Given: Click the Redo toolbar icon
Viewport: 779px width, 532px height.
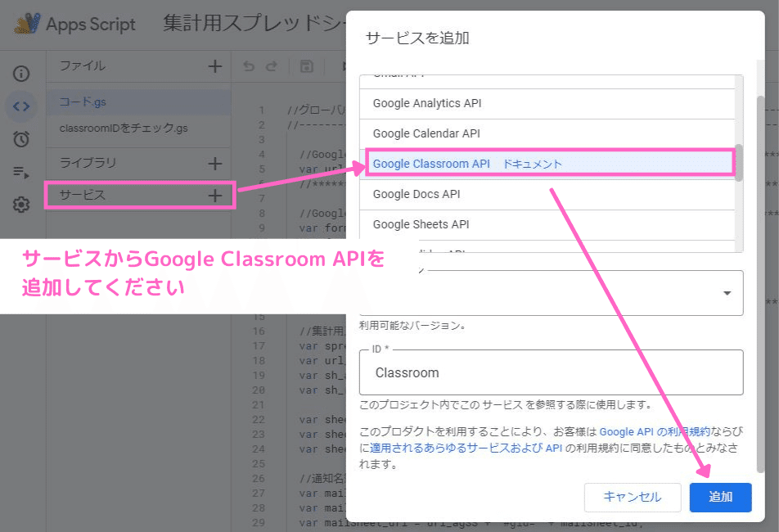Looking at the screenshot, I should pos(272,66).
